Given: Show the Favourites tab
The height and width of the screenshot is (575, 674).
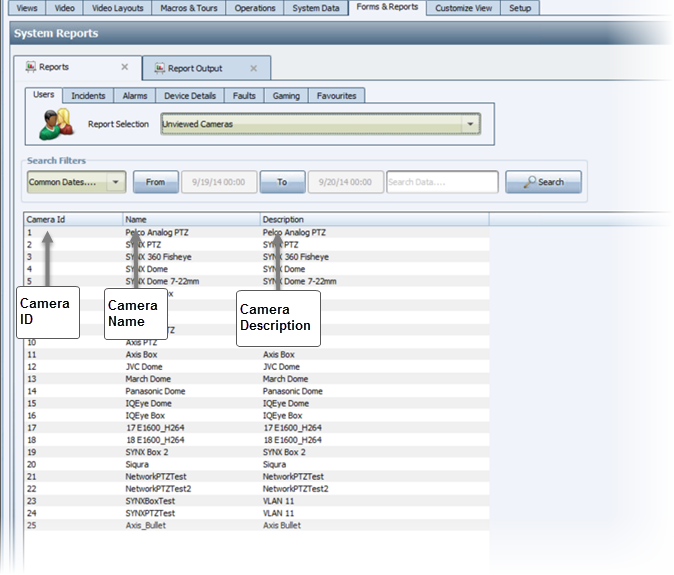Looking at the screenshot, I should pyautogui.click(x=335, y=96).
